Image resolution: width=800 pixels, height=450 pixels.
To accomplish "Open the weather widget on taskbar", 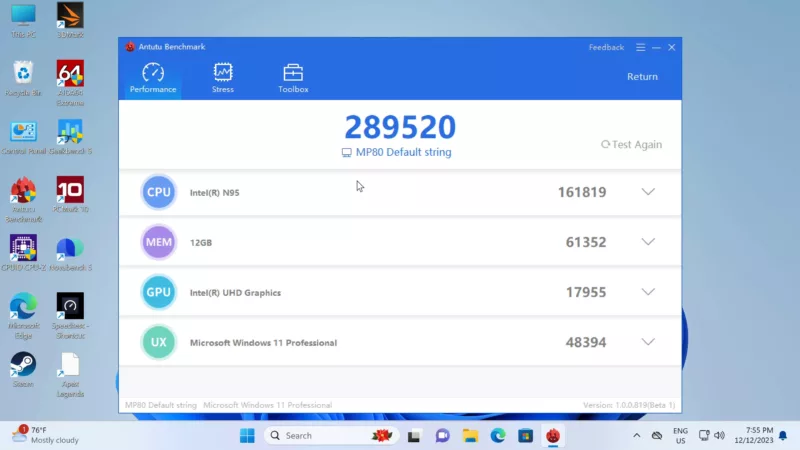I will 45,435.
